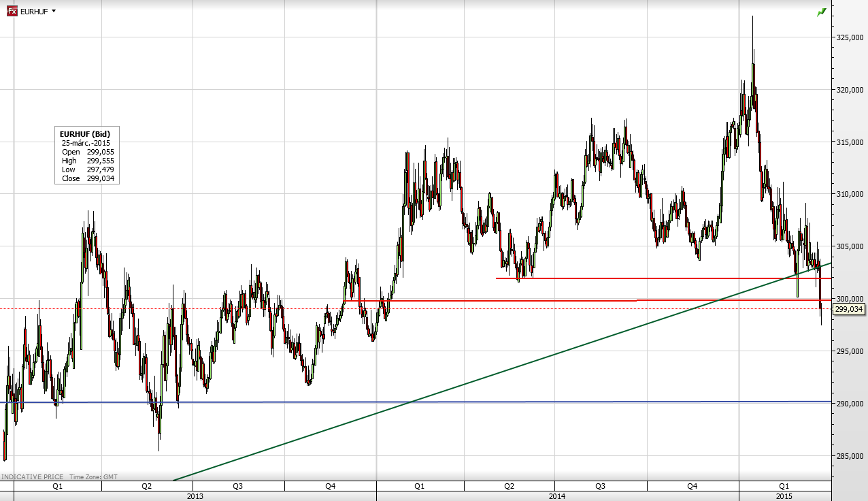This screenshot has height=501, width=868.
Task: Click the Q1 quarter label of 2013
Action: click(x=57, y=487)
